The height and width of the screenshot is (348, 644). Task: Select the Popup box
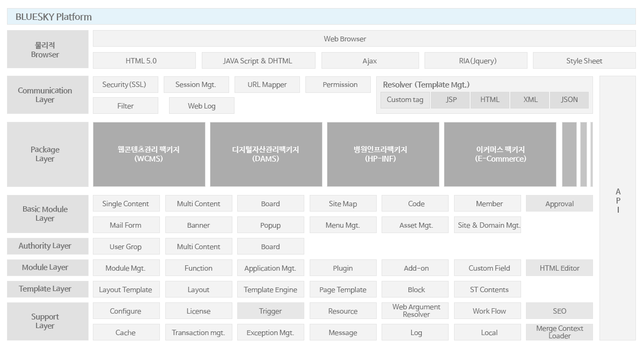[270, 225]
